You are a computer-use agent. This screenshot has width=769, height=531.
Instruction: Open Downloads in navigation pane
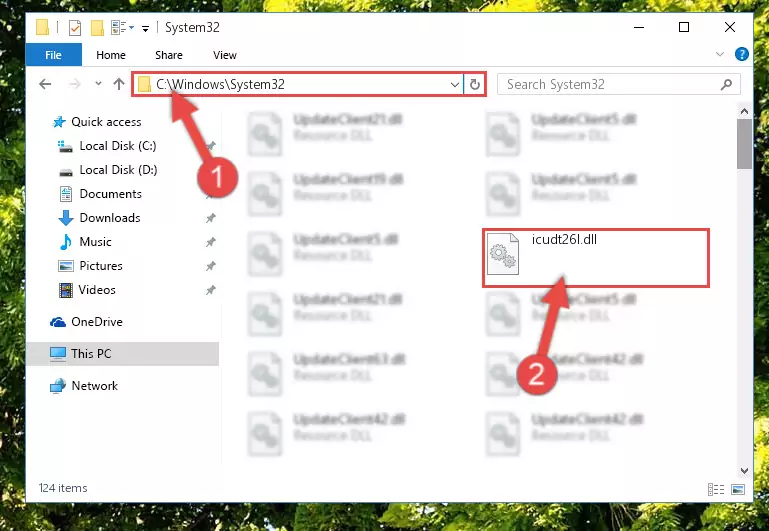coord(110,218)
